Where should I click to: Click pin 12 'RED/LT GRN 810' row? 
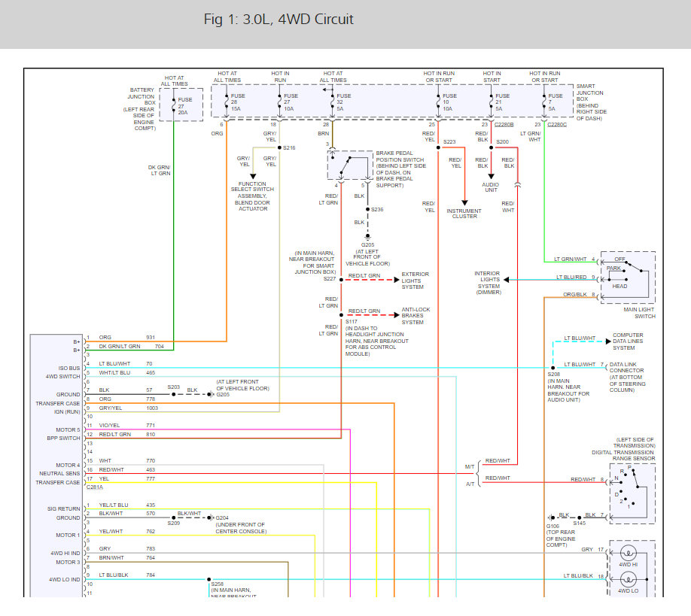coord(120,434)
